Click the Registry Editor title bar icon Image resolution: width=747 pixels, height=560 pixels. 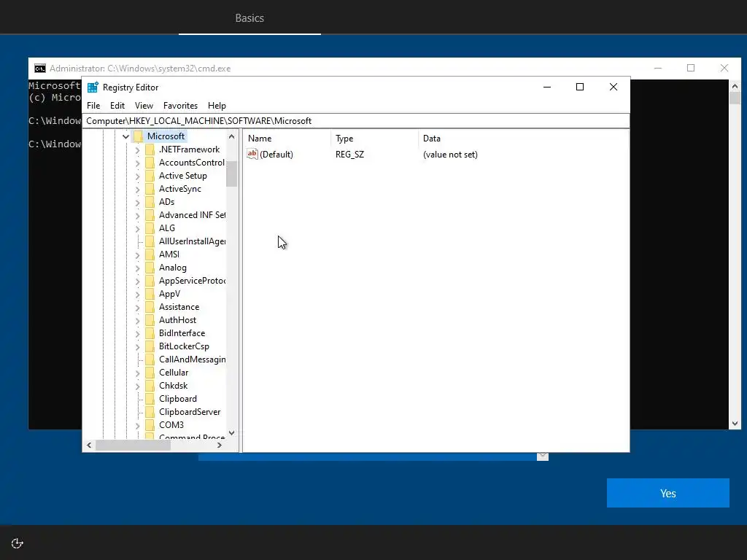tap(93, 87)
